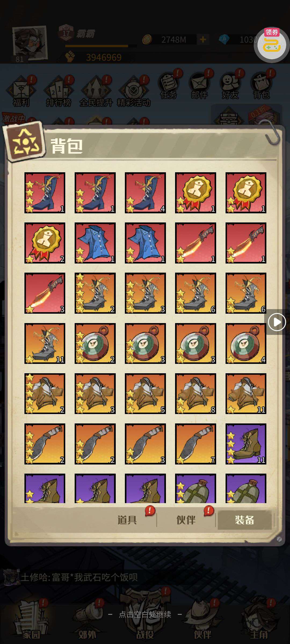Select the green canteen with three stars
This screenshot has width=290, height=644.
point(195,488)
